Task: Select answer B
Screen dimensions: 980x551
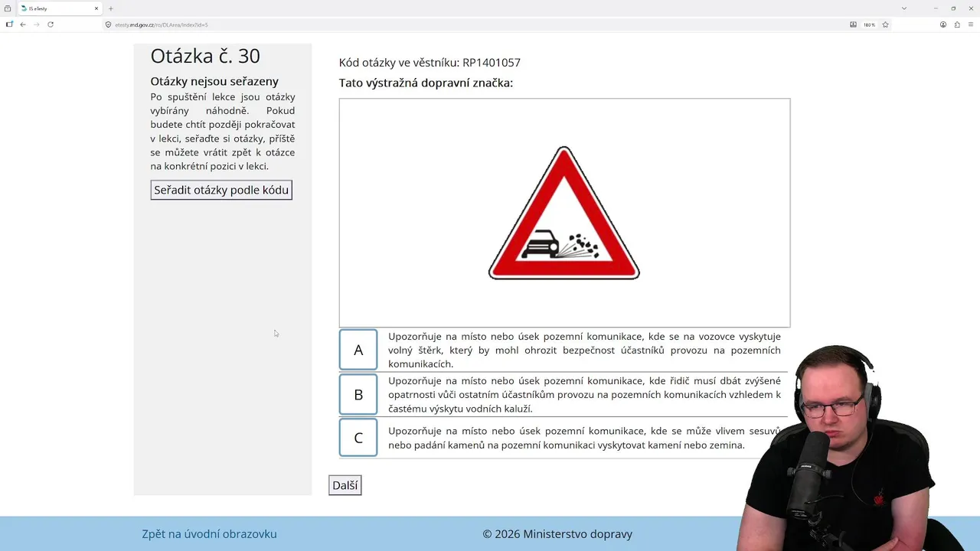Action: [x=358, y=394]
